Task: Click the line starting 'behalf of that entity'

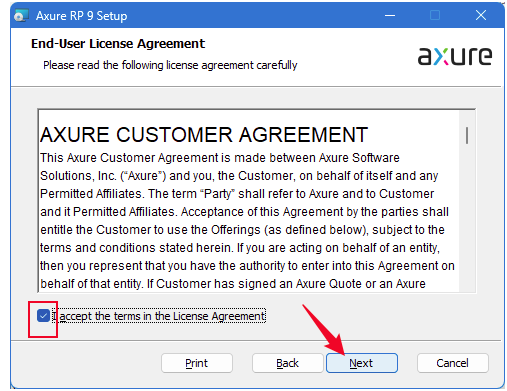Action: [x=233, y=284]
